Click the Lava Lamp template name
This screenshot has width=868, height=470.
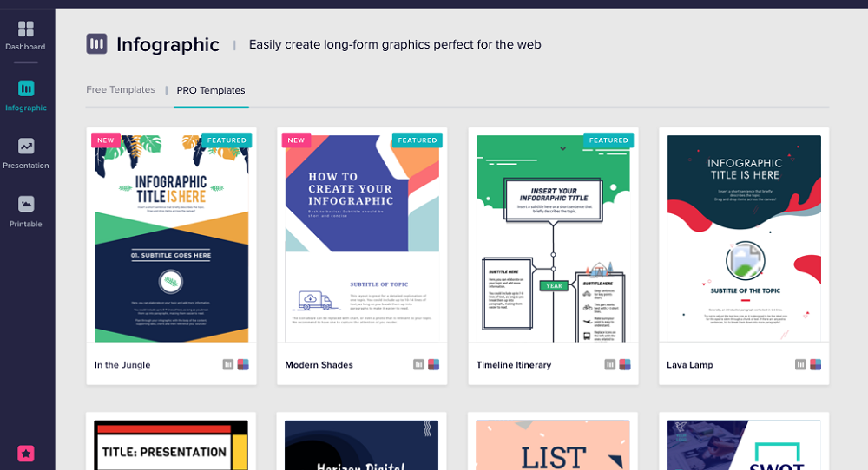pyautogui.click(x=690, y=365)
